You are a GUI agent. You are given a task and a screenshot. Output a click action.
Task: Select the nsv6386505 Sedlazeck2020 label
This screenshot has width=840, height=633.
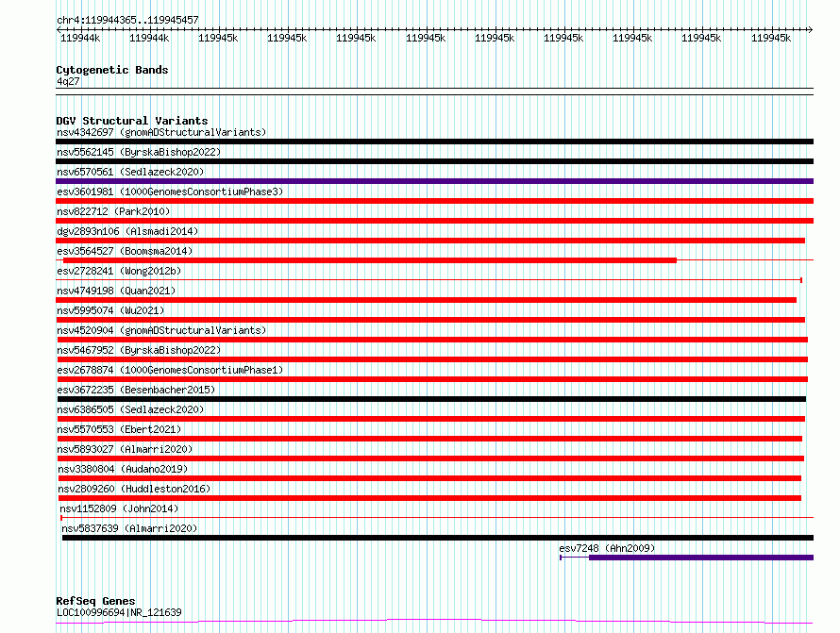(x=130, y=409)
